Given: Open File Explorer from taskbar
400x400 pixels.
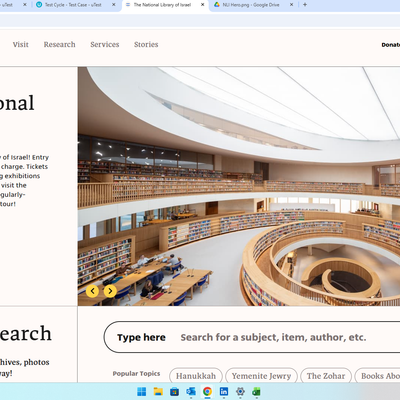Looking at the screenshot, I should point(158,392).
